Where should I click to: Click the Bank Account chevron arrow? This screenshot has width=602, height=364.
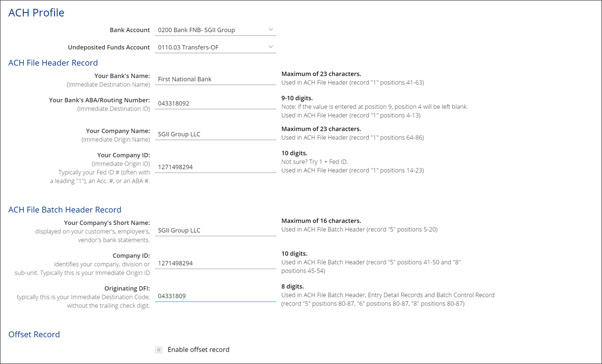click(270, 30)
